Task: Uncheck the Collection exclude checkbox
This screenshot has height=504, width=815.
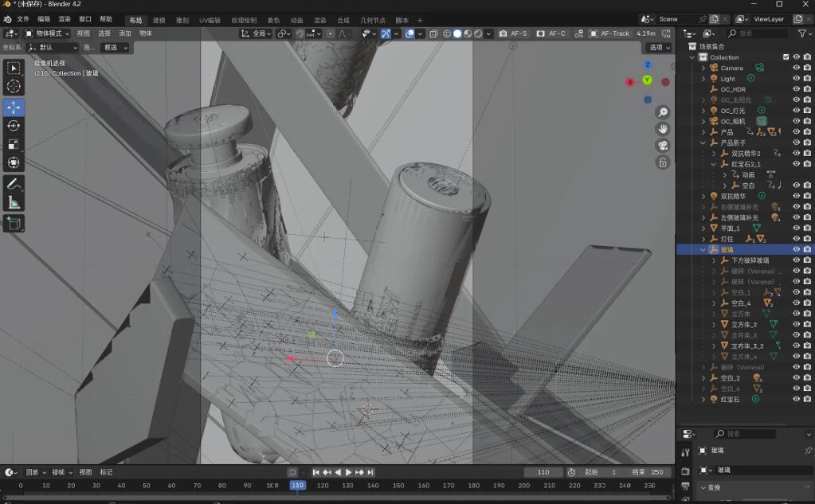Action: pyautogui.click(x=786, y=57)
